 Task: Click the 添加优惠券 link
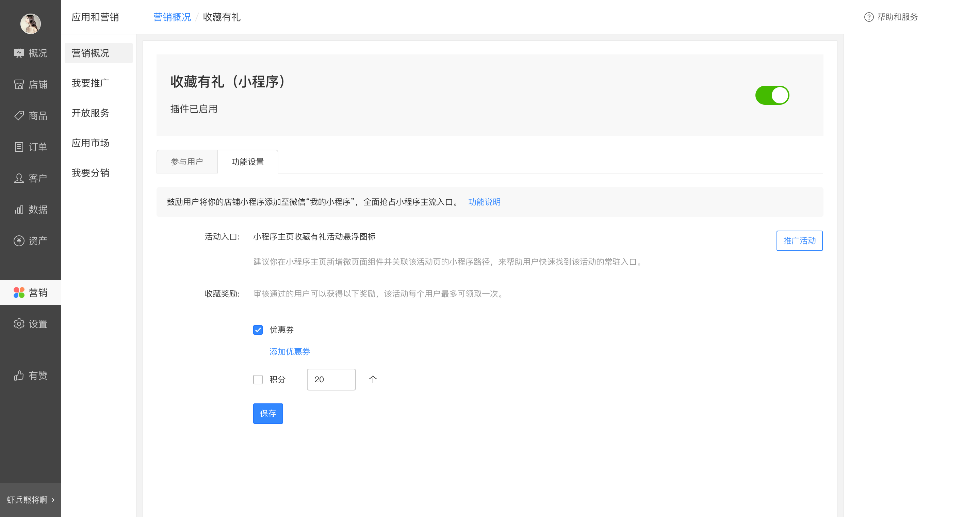pos(290,352)
